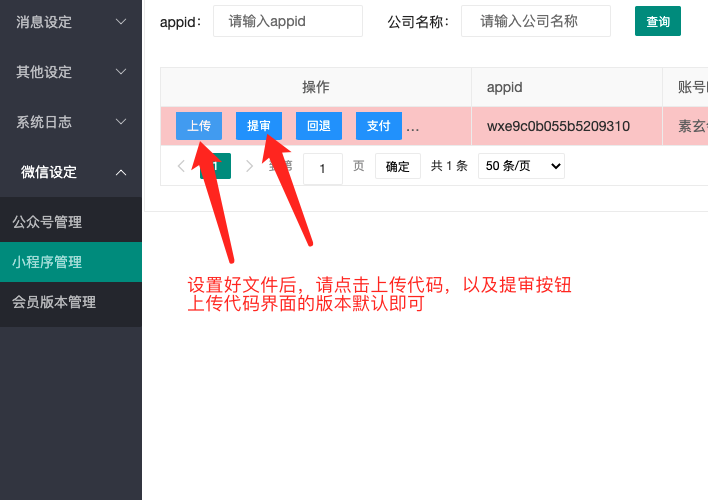Open the 50 条/页 page size dropdown
The height and width of the screenshot is (500, 708).
click(x=521, y=166)
